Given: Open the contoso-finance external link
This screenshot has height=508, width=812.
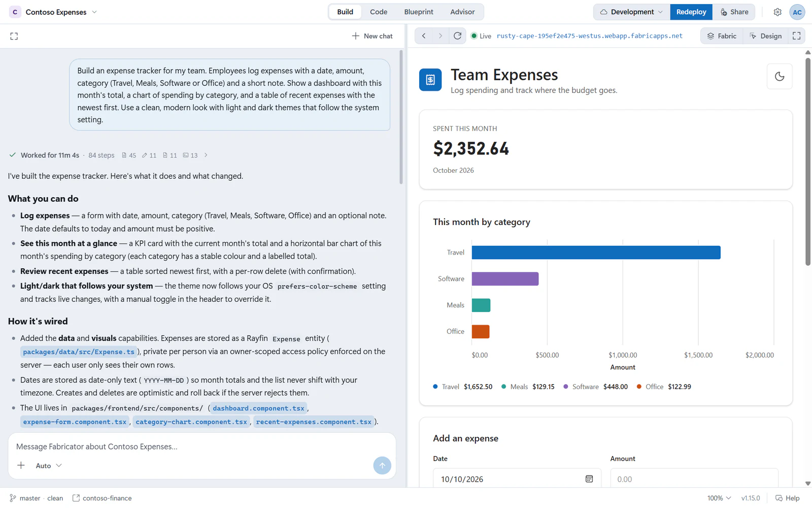Looking at the screenshot, I should point(102,498).
